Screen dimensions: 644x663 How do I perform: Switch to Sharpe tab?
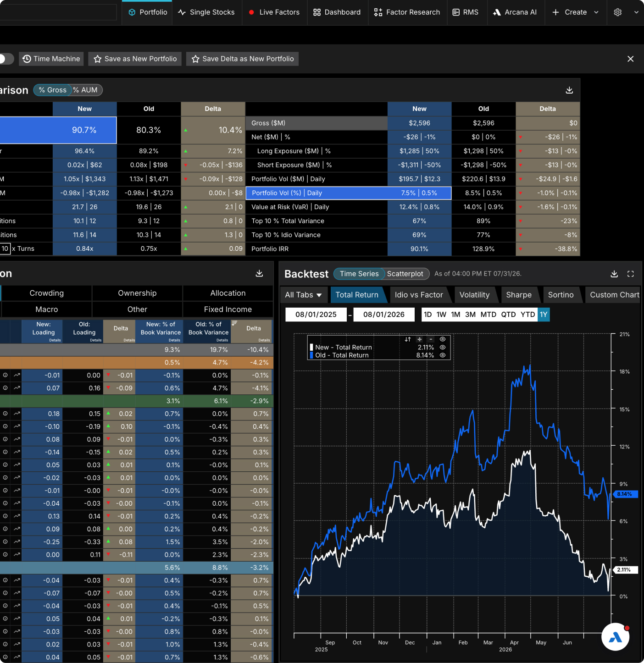(519, 295)
